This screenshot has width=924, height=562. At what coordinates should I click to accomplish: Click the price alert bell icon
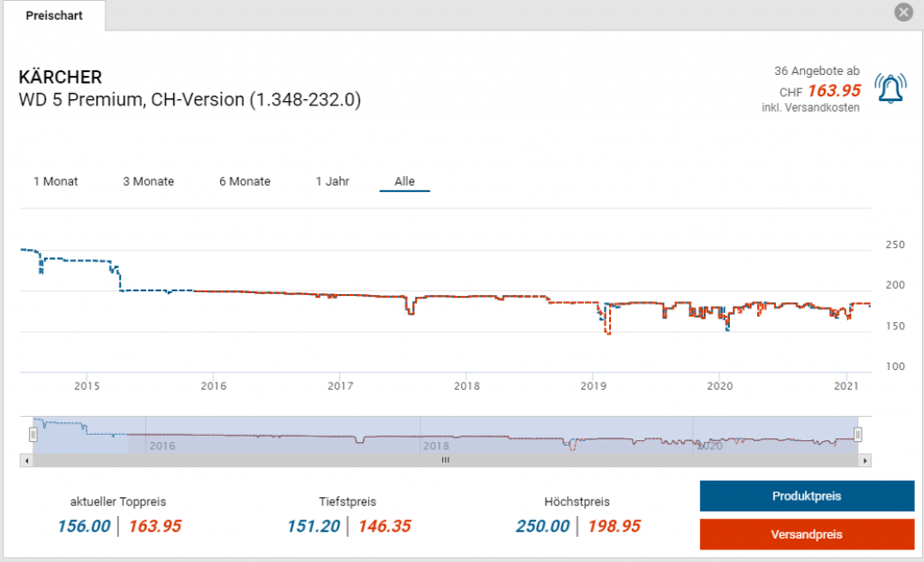tap(891, 89)
